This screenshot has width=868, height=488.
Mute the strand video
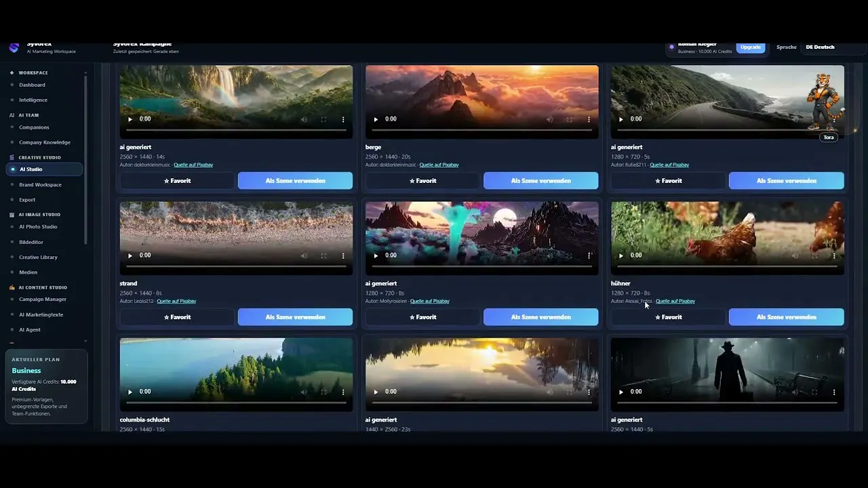coord(304,256)
